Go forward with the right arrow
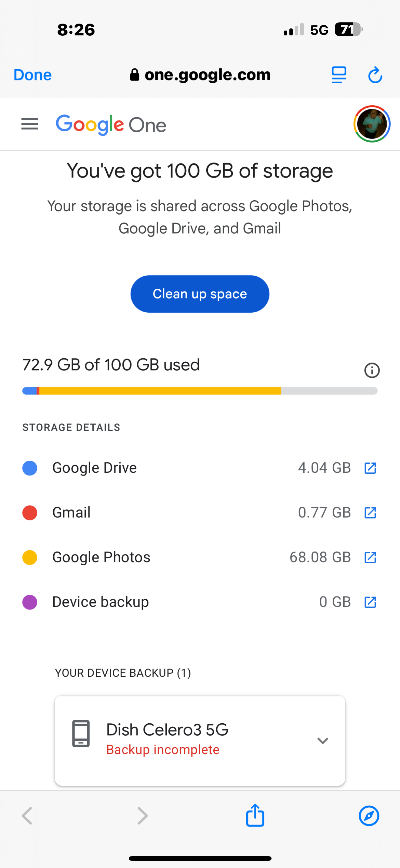 [x=142, y=815]
